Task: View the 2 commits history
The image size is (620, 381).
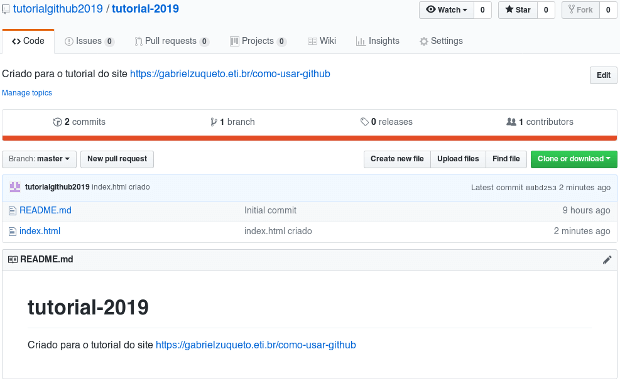Action: point(79,122)
